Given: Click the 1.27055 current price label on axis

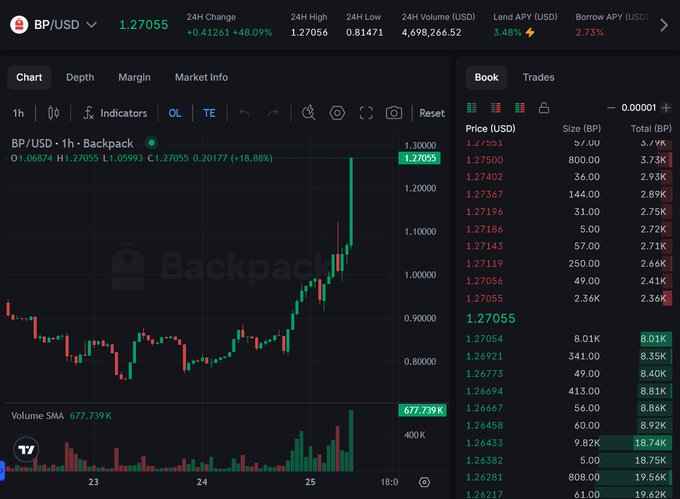Looking at the screenshot, I should coord(419,158).
